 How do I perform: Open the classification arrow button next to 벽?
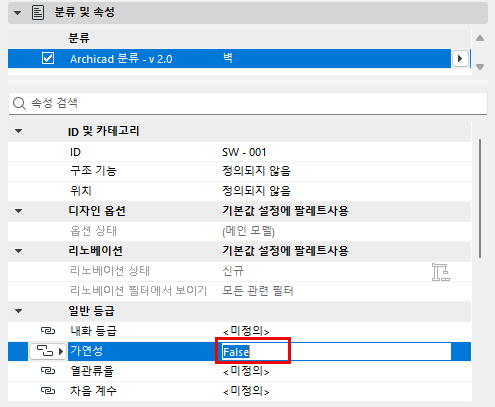[x=460, y=59]
